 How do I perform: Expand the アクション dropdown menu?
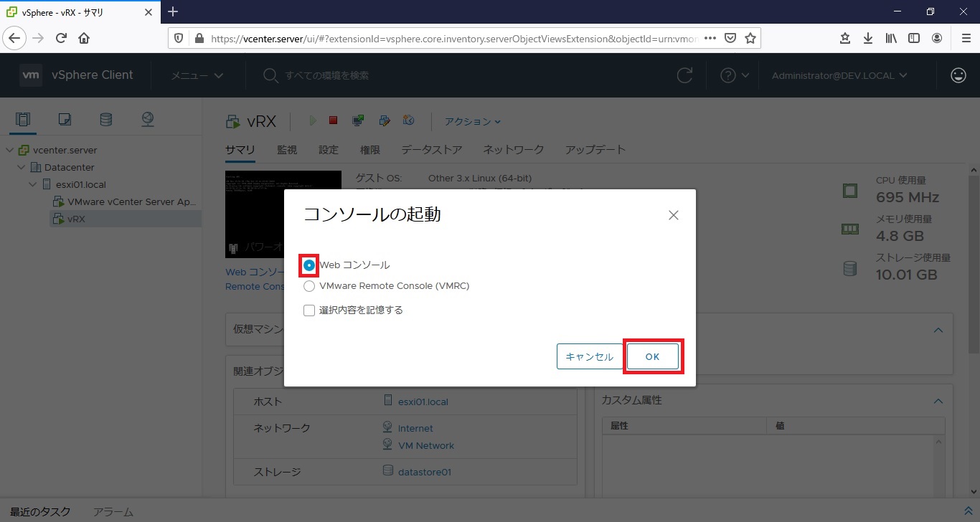[x=472, y=122]
